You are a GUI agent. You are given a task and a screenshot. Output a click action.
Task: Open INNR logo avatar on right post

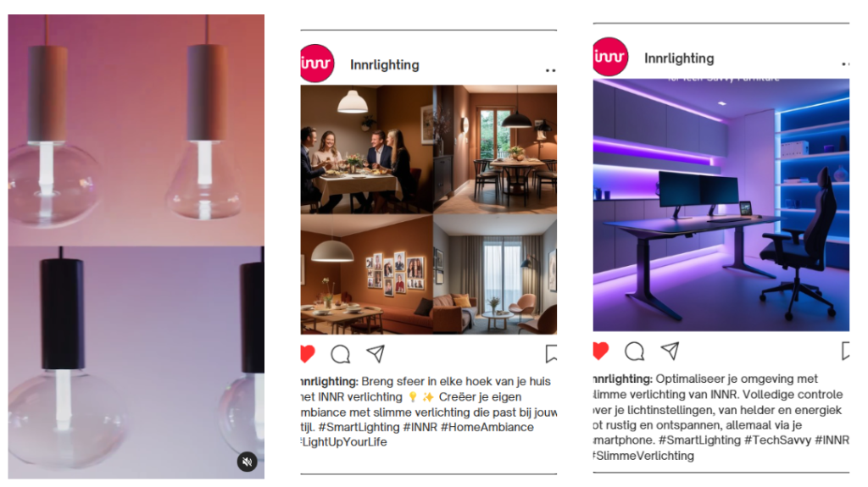(x=610, y=57)
